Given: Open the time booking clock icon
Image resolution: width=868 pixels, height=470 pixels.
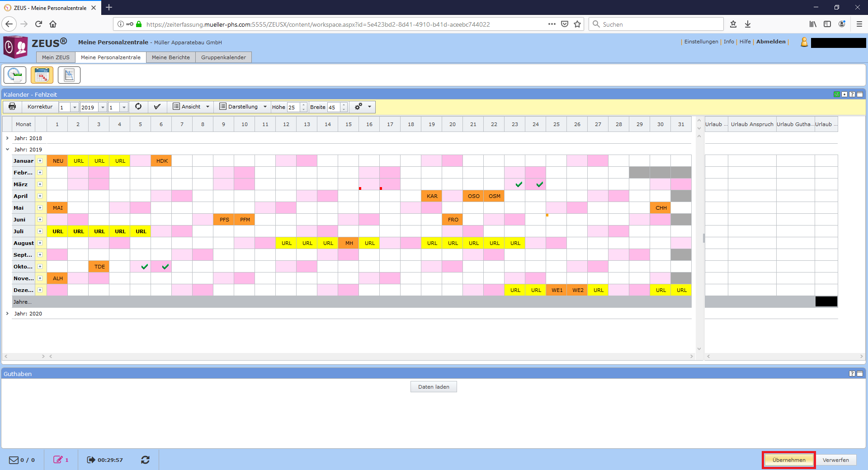Looking at the screenshot, I should (15, 75).
